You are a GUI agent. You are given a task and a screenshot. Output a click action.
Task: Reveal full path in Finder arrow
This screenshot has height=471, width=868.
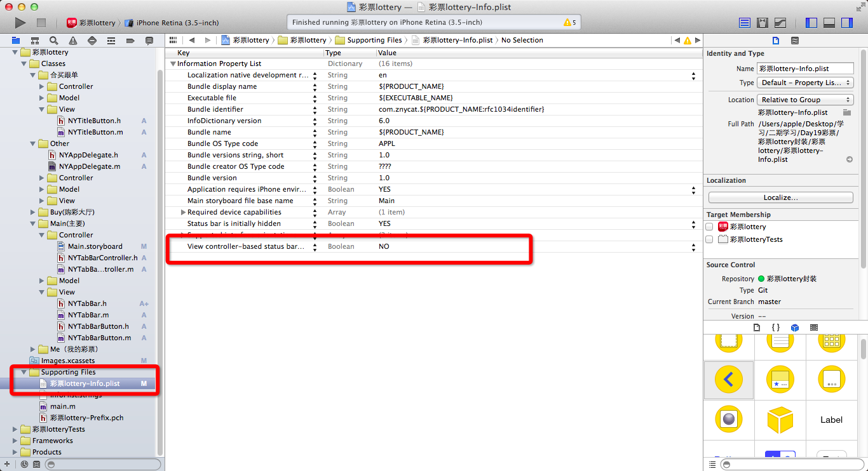click(x=850, y=159)
